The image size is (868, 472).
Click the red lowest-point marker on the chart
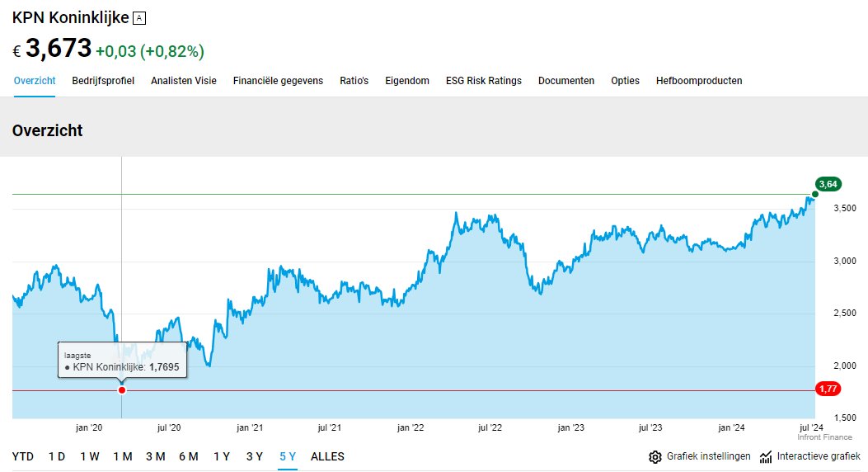tap(122, 390)
